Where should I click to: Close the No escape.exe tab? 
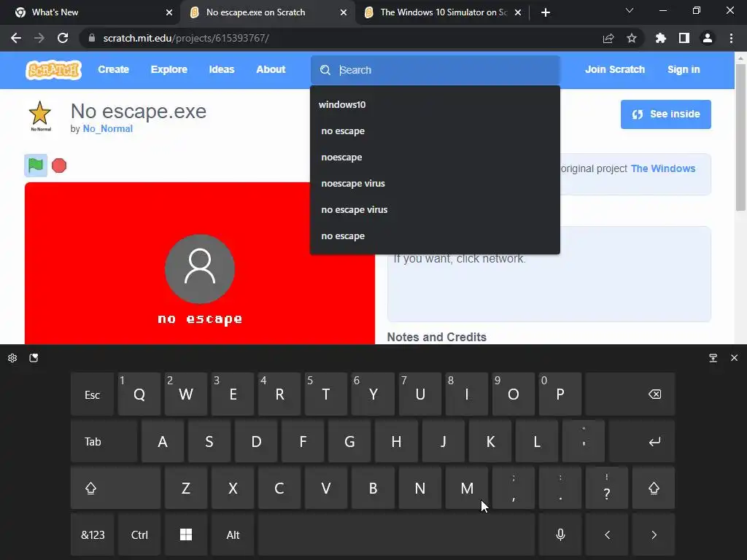[x=344, y=12]
